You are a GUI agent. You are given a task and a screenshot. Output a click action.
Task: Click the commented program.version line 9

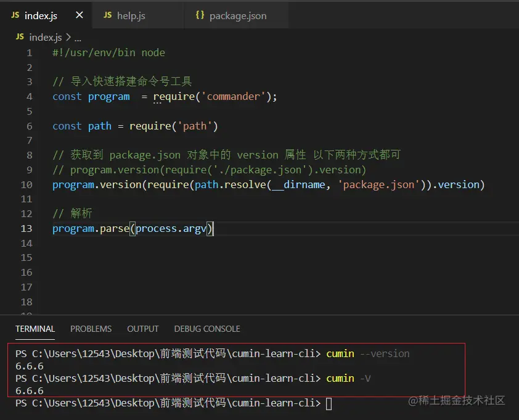[209, 170]
